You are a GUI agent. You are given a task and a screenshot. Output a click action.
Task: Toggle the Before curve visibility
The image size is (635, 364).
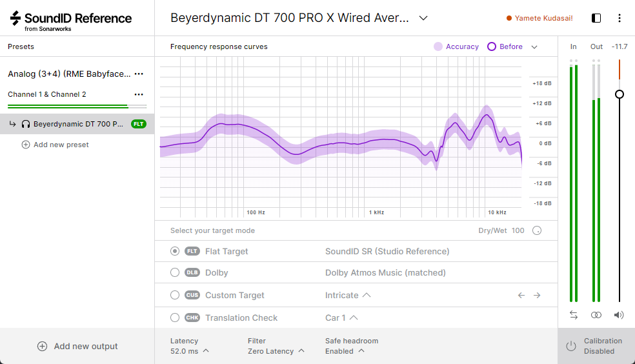pyautogui.click(x=505, y=46)
